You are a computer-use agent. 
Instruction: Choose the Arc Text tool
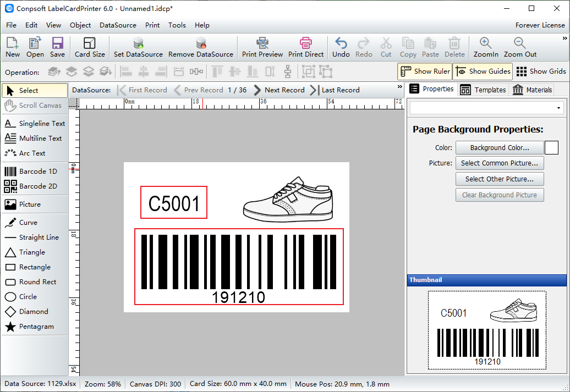(35, 153)
